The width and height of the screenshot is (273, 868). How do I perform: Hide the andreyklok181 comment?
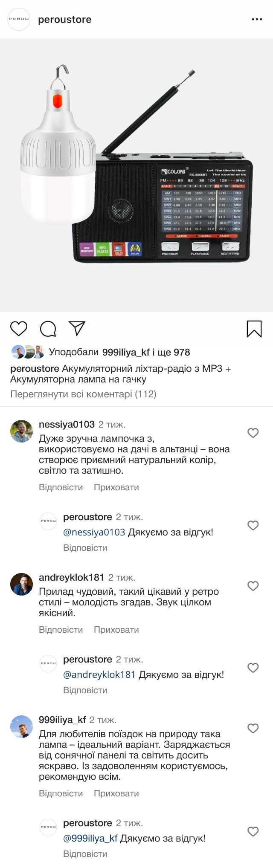[116, 630]
